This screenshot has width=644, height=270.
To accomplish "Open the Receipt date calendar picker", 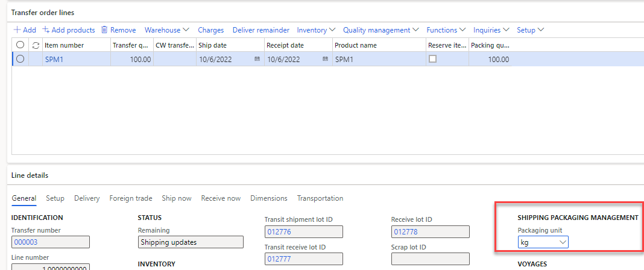I will 325,59.
